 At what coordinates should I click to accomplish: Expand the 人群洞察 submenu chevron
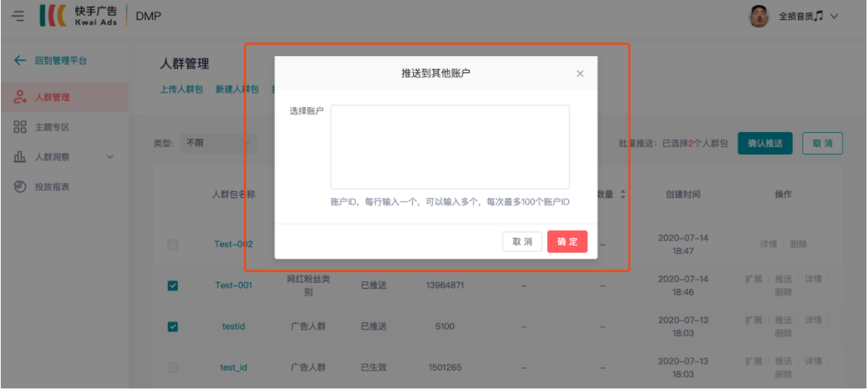coord(110,157)
